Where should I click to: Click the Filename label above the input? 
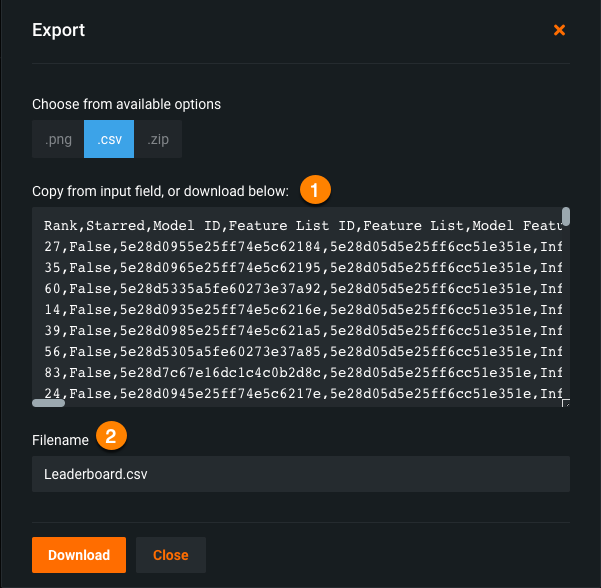(60, 438)
